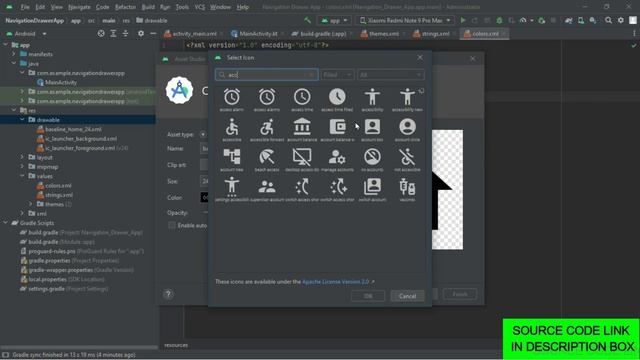
Task: Collapse the drawable folder
Action: pyautogui.click(x=22, y=120)
